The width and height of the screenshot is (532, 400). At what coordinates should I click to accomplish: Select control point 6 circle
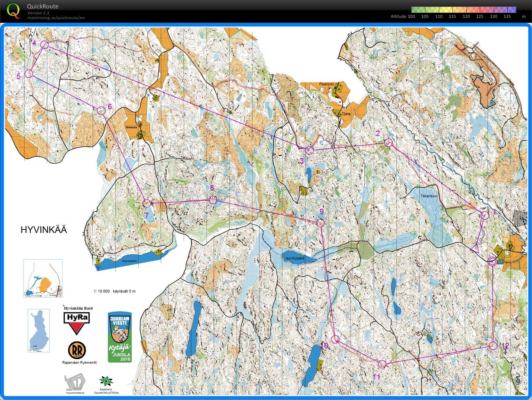(101, 111)
